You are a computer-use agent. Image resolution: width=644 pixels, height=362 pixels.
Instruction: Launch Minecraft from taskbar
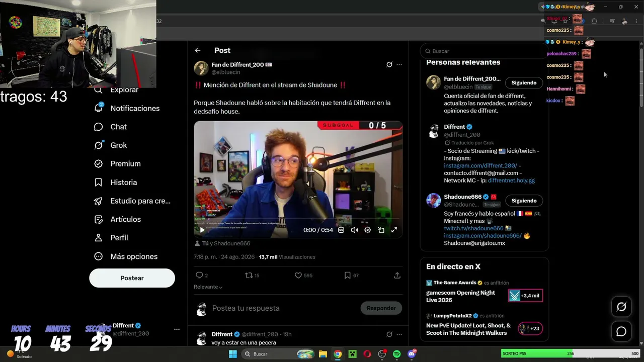point(353,354)
